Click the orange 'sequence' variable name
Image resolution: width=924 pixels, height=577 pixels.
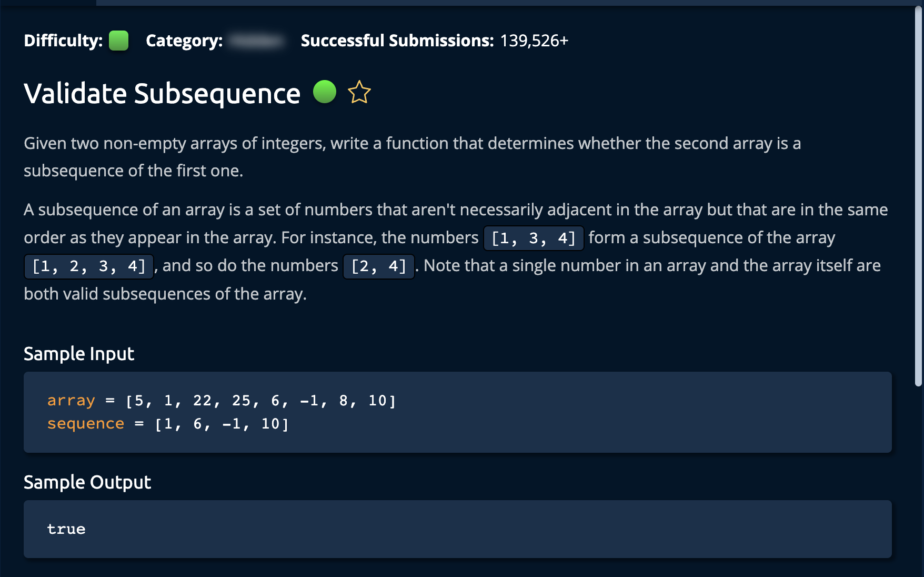tap(86, 424)
